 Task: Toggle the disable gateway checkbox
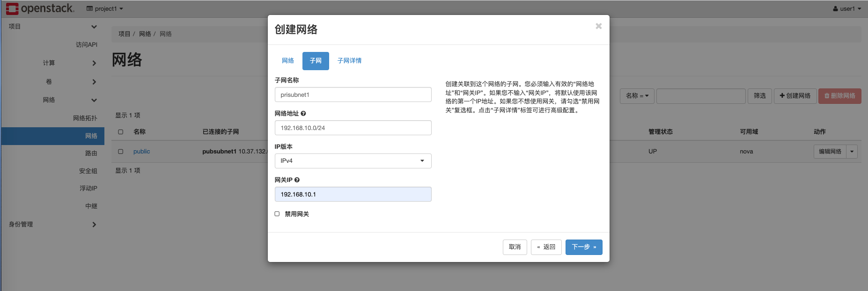pos(277,214)
